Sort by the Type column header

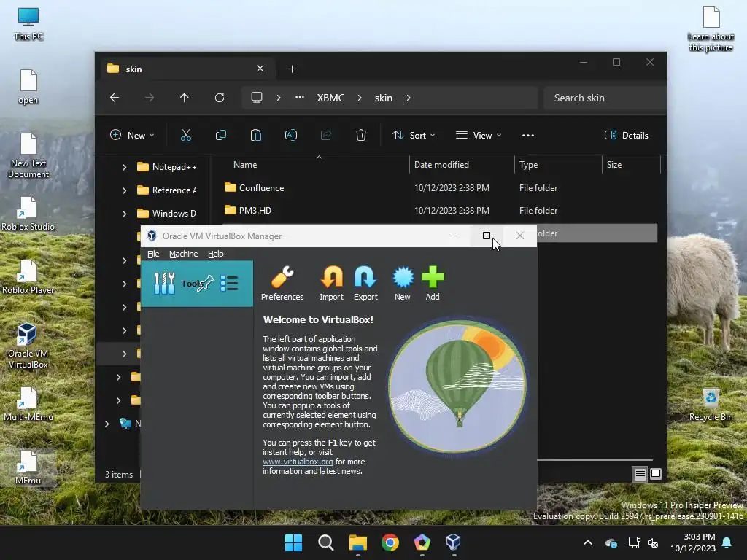click(x=529, y=164)
